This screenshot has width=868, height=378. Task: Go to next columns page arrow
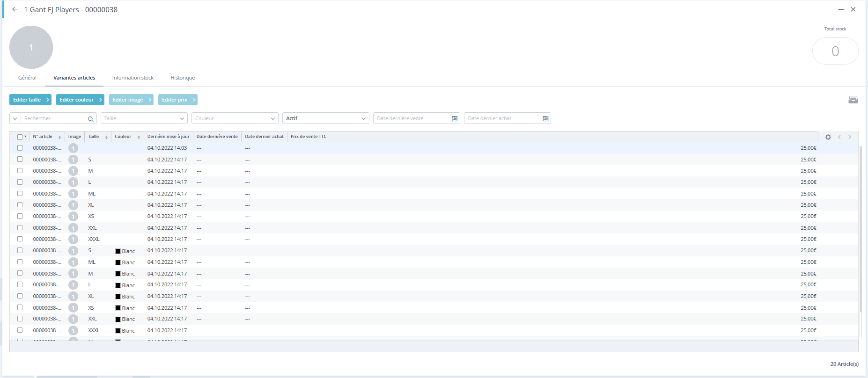point(850,137)
